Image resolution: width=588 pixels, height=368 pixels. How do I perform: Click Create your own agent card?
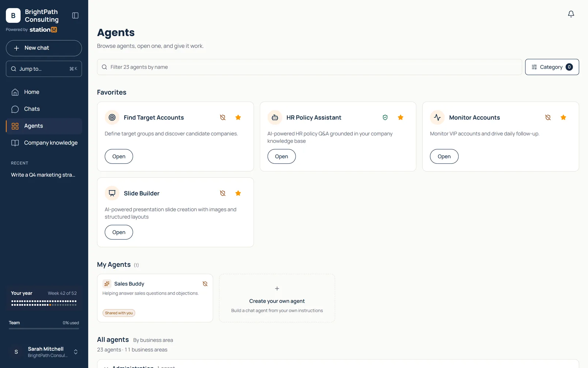[x=277, y=298]
